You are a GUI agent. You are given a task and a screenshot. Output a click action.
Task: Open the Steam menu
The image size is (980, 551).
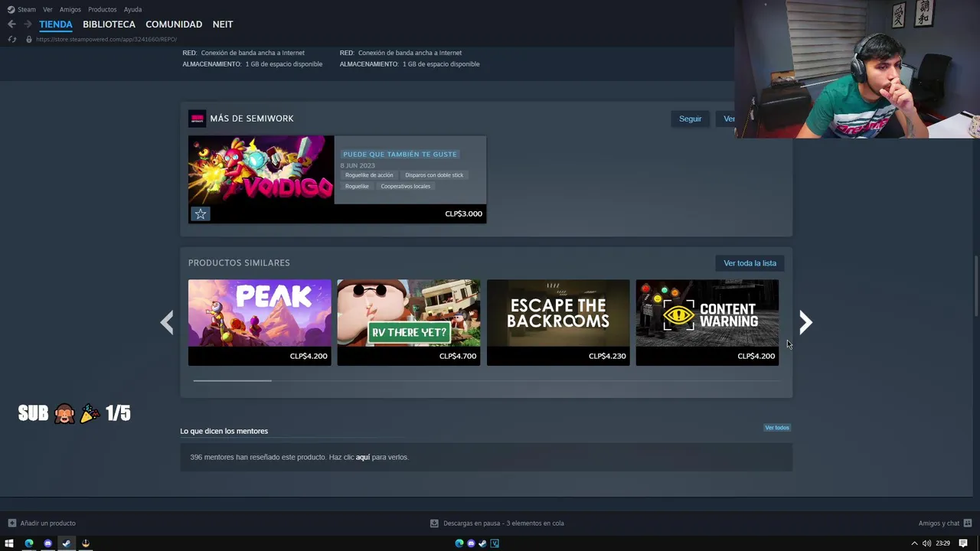[x=21, y=9]
